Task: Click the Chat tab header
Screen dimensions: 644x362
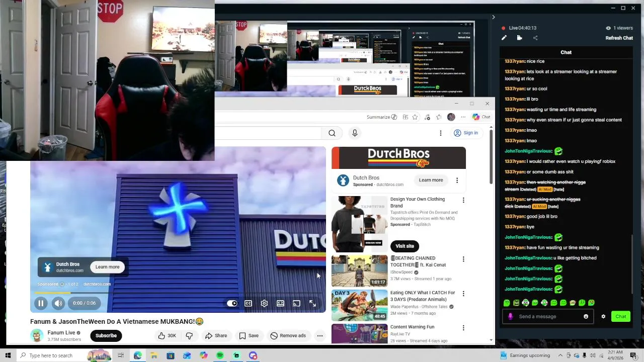Action: (566, 52)
